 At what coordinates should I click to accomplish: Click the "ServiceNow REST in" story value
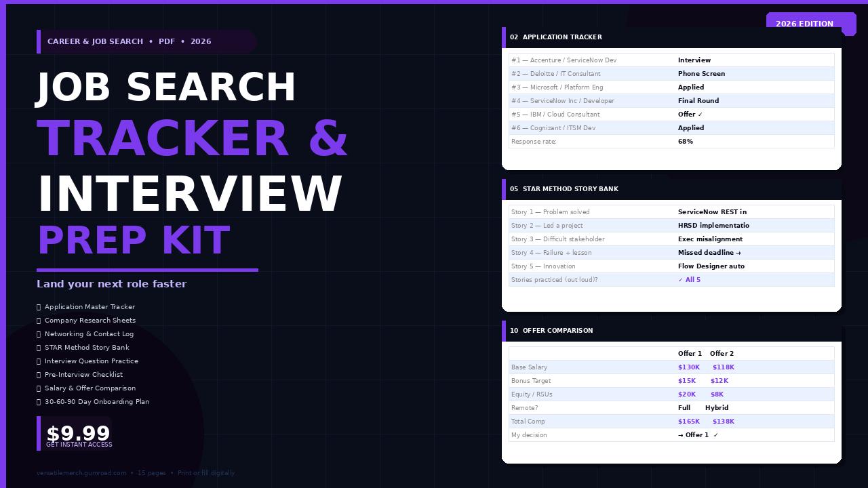click(x=712, y=212)
